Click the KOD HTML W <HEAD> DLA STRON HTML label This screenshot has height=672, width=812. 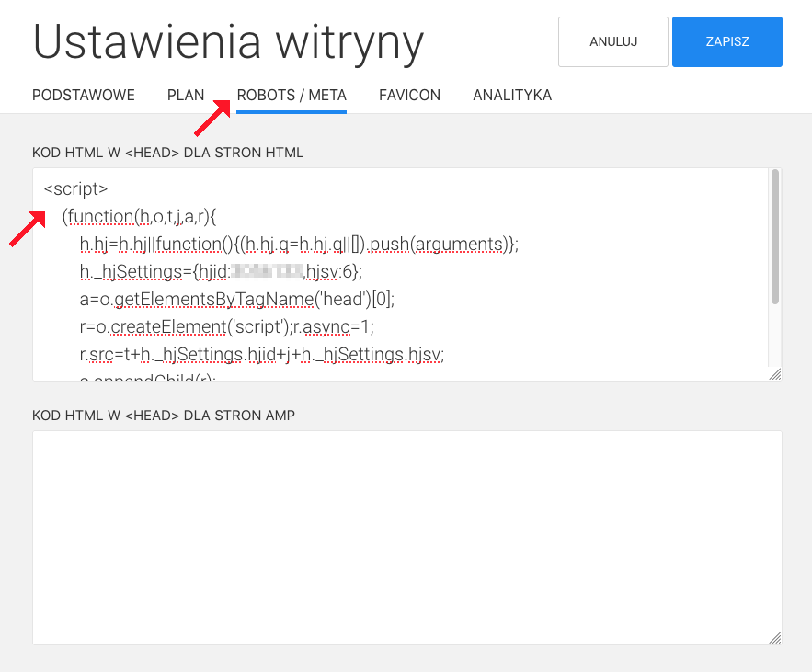167,152
